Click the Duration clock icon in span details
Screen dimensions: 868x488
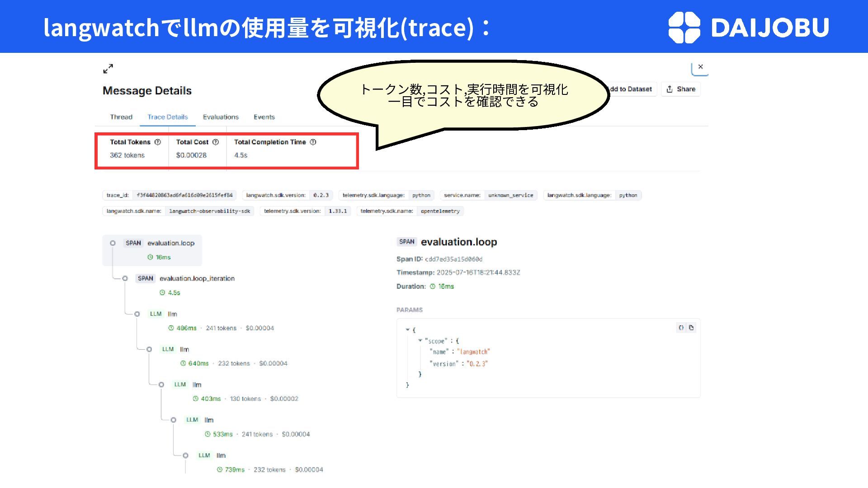click(433, 286)
